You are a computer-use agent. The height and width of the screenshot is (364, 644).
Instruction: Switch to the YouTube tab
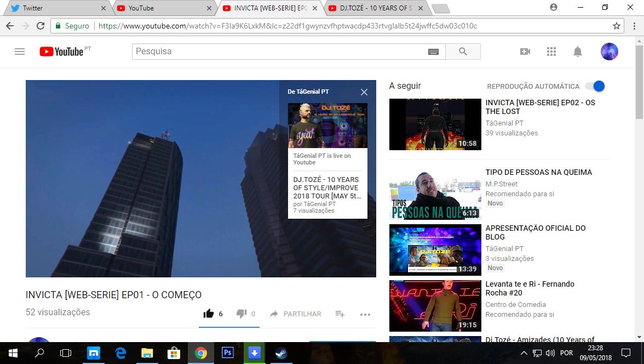[162, 8]
